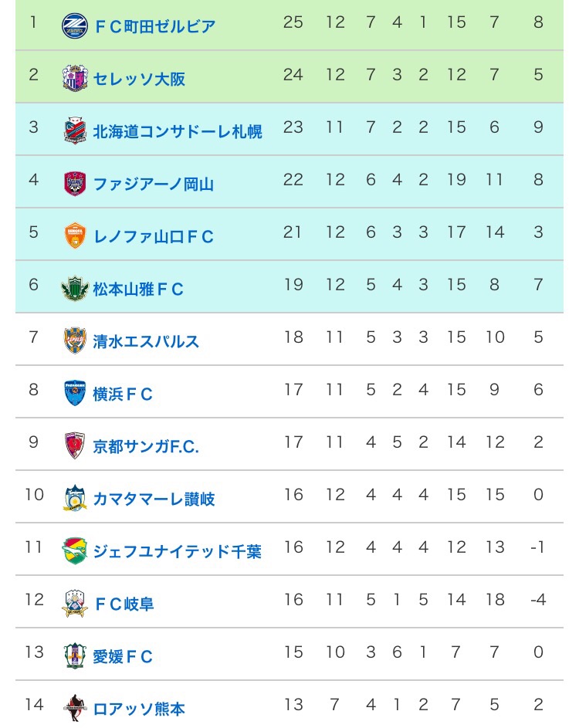Click the FC岐阜 club crest
This screenshot has height=728, width=579.
(x=75, y=603)
